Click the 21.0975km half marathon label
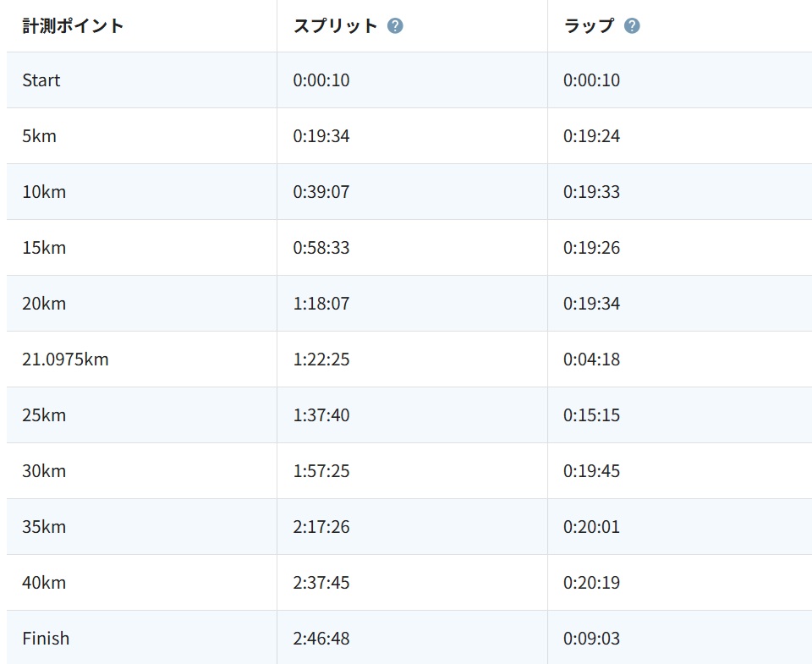812x664 pixels. point(65,359)
